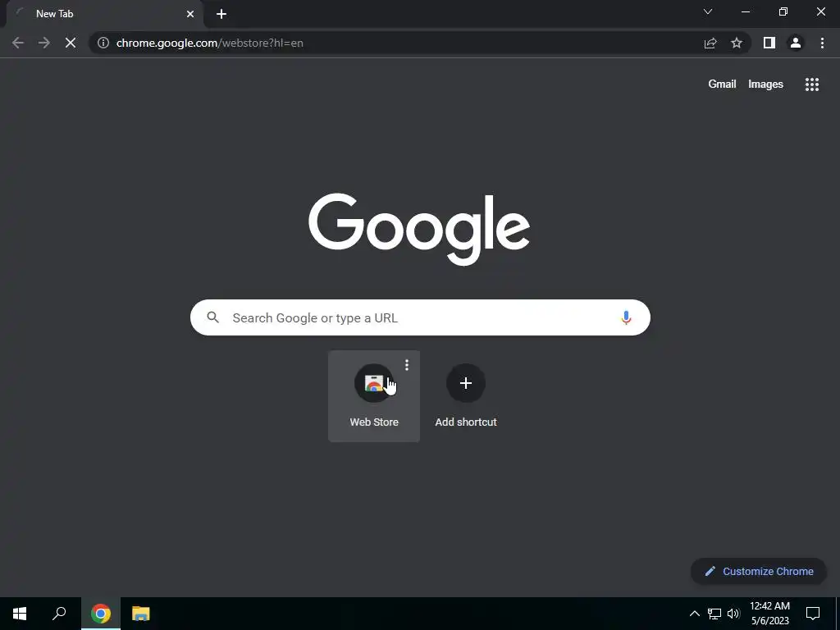
Task: Click the magnifier icon in search box
Action: (212, 317)
